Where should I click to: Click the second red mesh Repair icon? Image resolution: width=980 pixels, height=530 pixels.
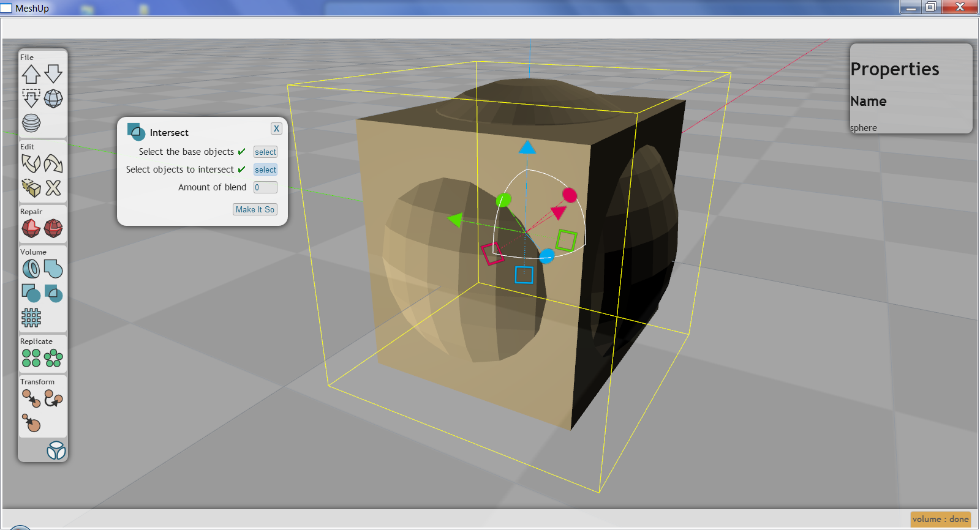pos(53,228)
